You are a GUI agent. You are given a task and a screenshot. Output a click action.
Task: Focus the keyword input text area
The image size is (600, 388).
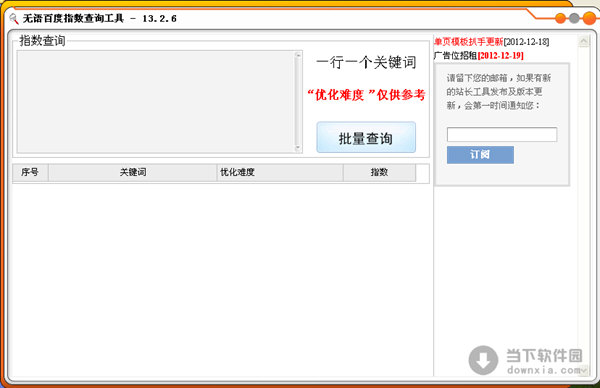(156, 102)
